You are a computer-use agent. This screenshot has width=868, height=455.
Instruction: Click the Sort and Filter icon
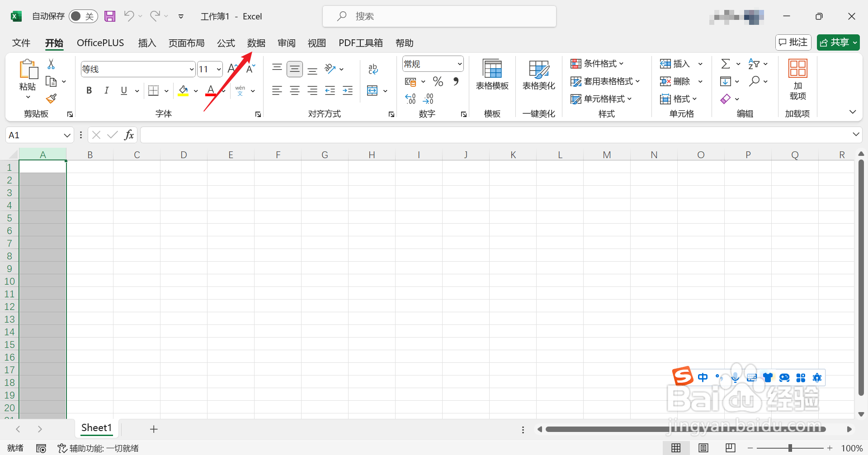pos(754,64)
